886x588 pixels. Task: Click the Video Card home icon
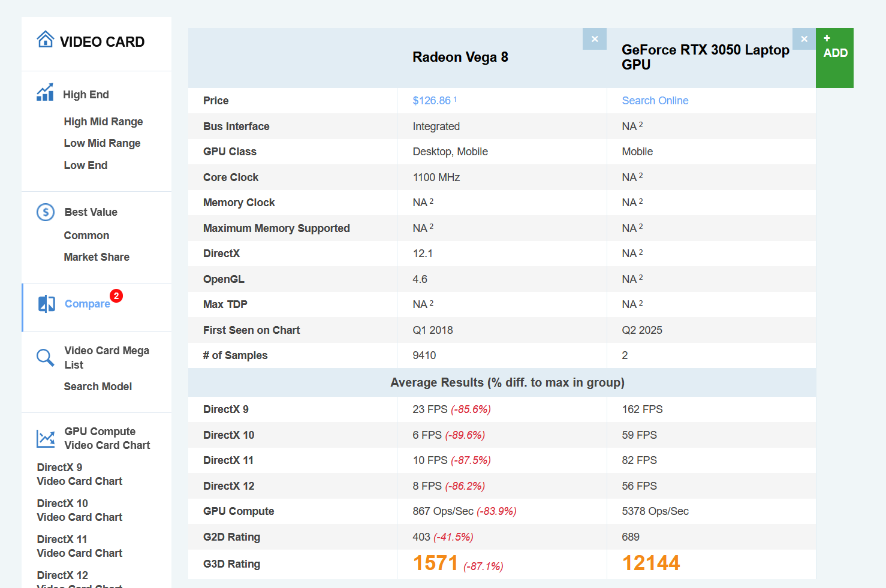tap(46, 40)
